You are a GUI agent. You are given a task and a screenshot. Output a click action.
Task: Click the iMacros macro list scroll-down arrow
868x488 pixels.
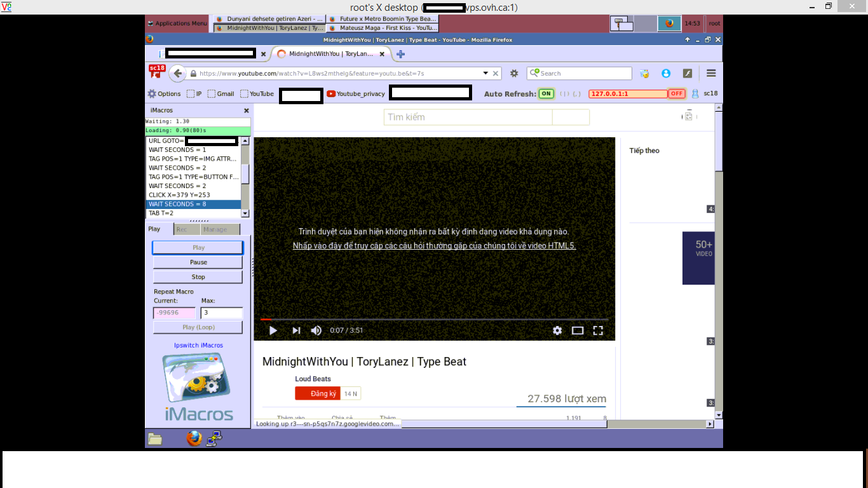click(x=245, y=213)
